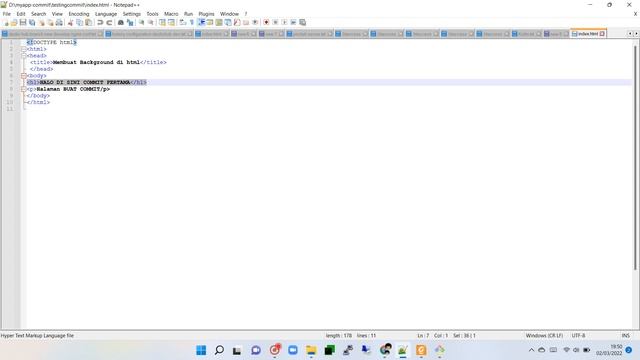Undo the last edit
640x360 pixels.
(100, 22)
